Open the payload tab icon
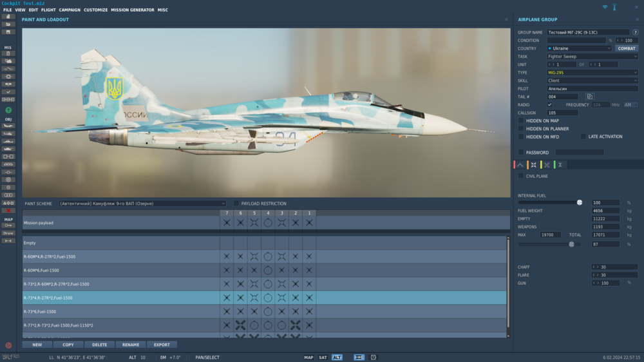The height and width of the screenshot is (362, 644). pyautogui.click(x=533, y=165)
